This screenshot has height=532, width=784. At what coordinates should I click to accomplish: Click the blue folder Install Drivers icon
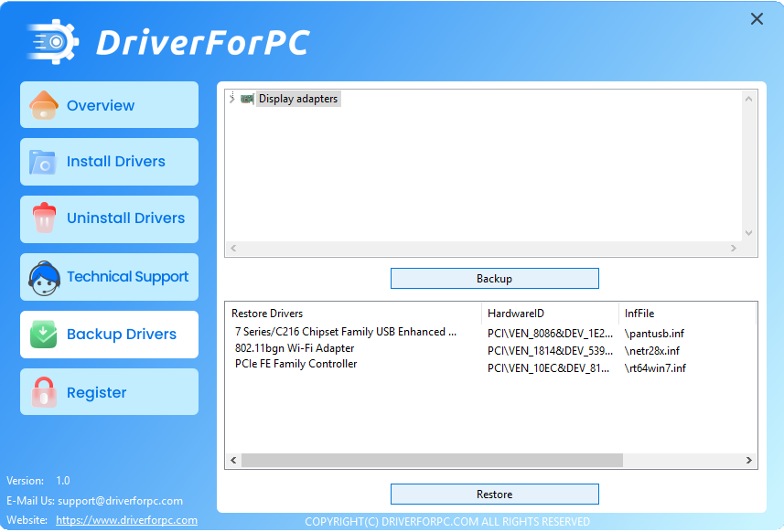42,162
